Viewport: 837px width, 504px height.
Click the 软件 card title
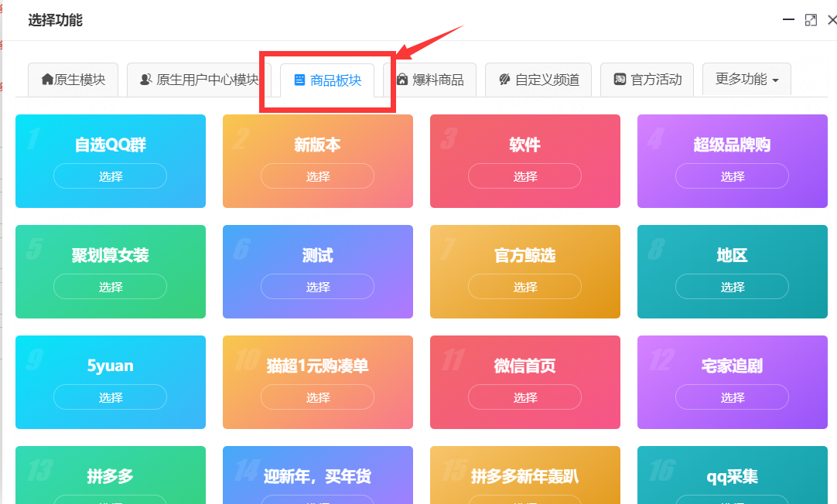point(524,145)
